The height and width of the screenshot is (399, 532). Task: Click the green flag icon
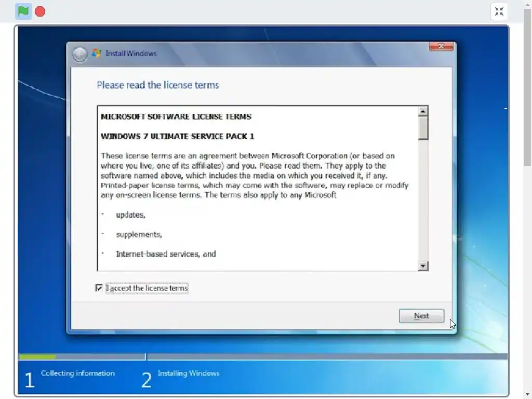pos(23,11)
